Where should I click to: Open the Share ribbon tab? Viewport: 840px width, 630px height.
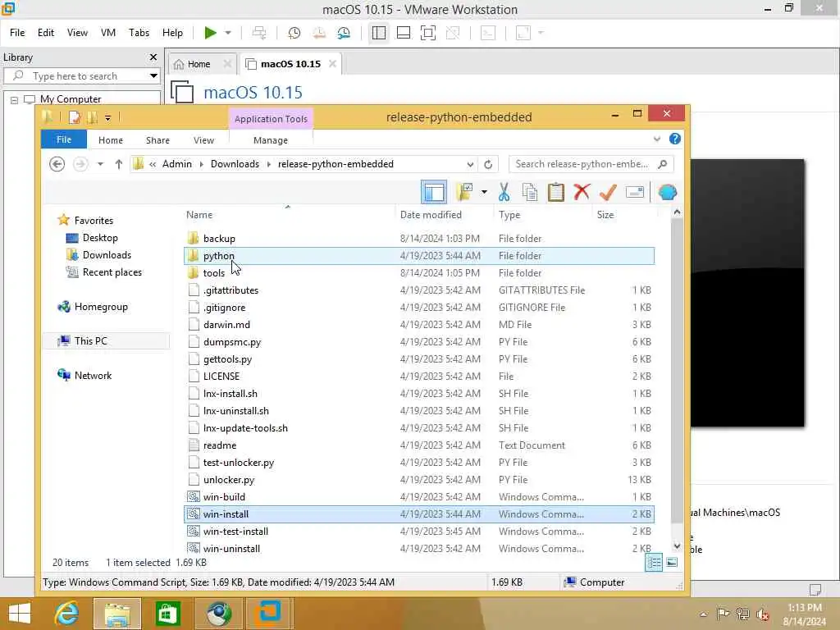157,140
